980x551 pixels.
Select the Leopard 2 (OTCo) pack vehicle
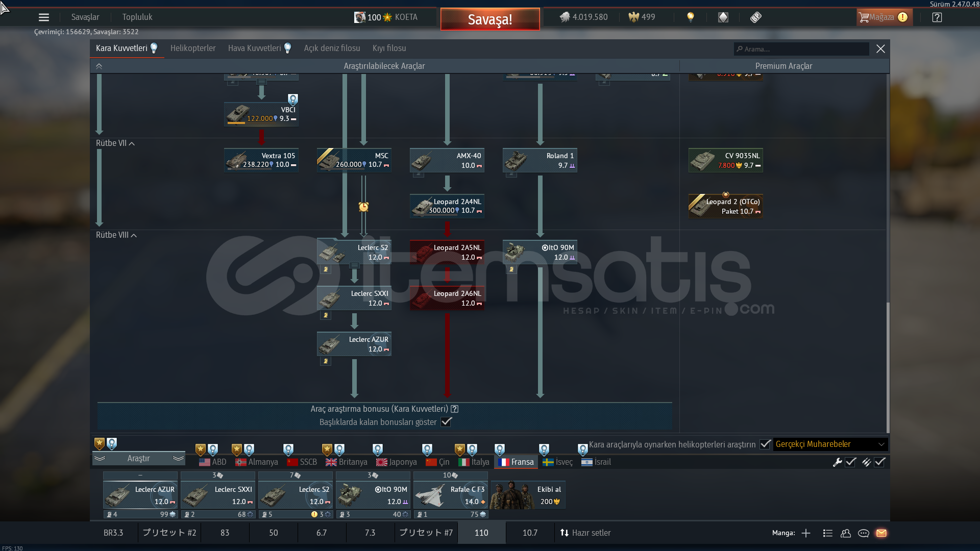coord(726,206)
